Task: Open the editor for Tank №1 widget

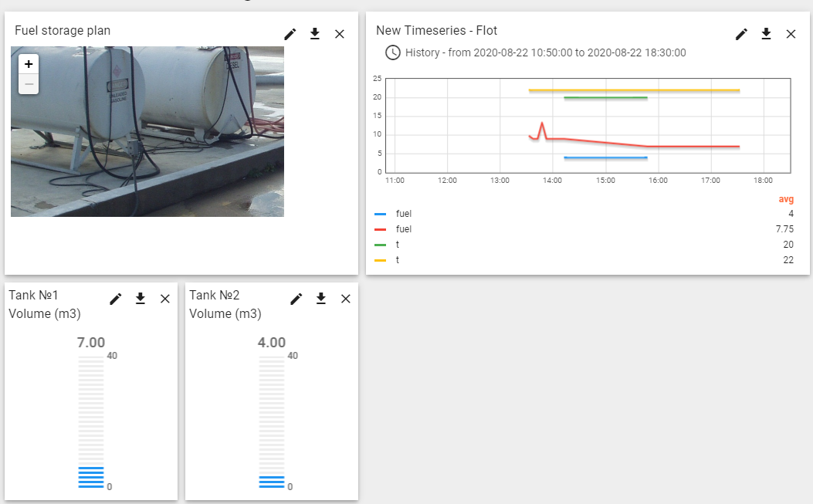Action: 115,299
